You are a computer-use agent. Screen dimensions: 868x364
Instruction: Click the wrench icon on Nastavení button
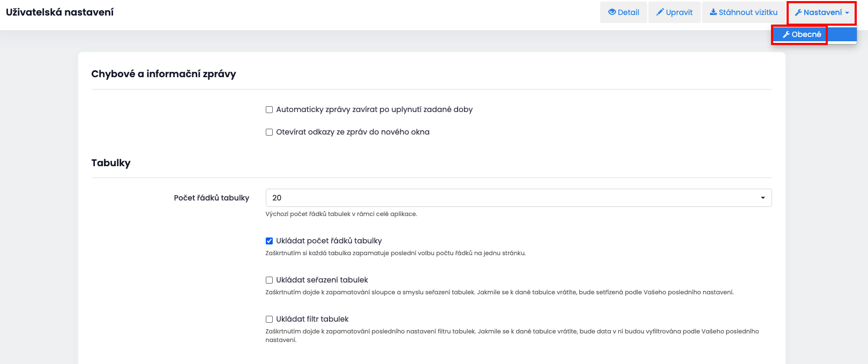coord(798,12)
